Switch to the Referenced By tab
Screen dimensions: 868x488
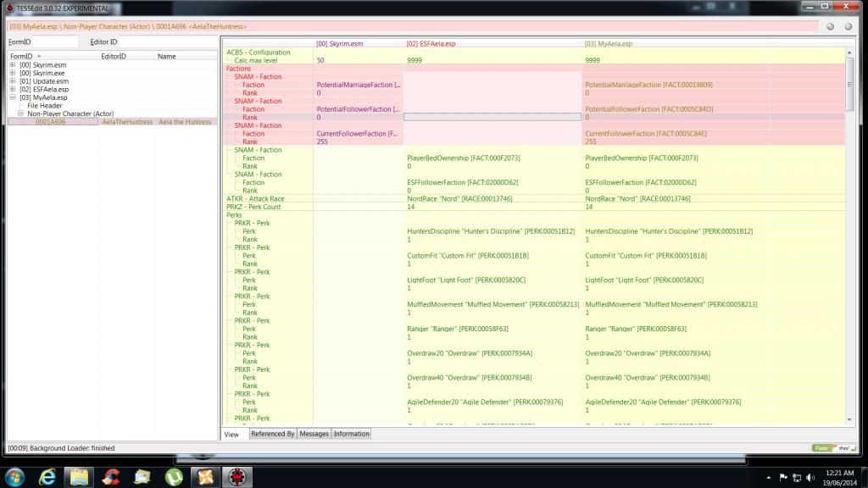coord(272,434)
